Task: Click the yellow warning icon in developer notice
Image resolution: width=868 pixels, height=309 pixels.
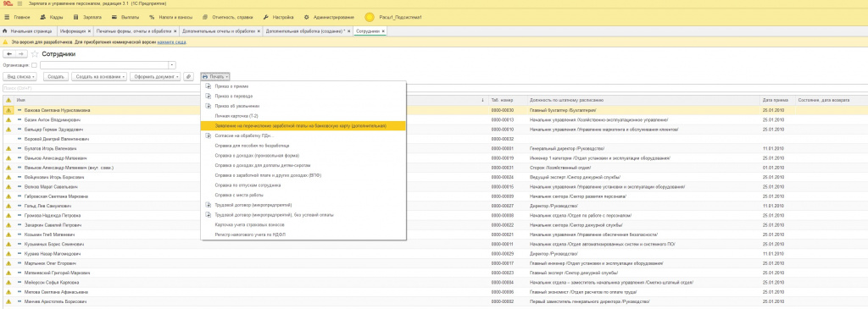Action: tap(5, 42)
